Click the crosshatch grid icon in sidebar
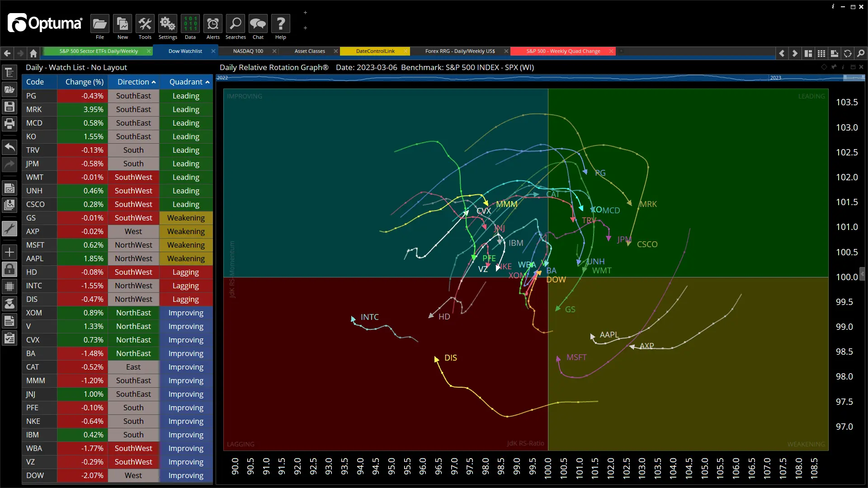The image size is (868, 488). point(9,286)
